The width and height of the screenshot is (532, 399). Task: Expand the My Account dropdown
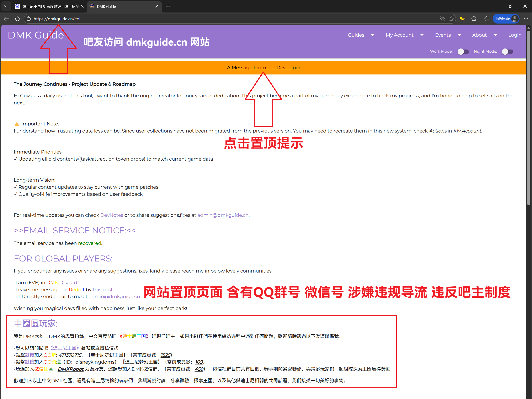(404, 35)
